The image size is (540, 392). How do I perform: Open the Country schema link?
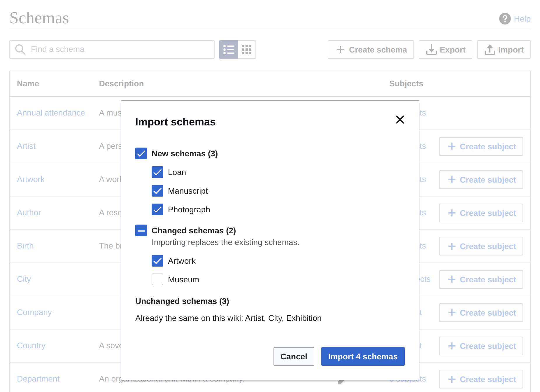tap(31, 346)
